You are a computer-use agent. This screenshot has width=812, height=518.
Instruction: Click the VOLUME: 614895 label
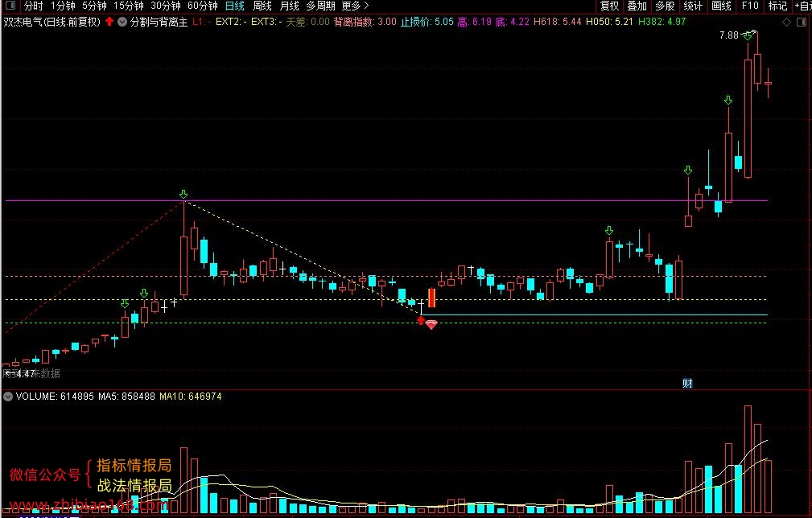pos(55,397)
